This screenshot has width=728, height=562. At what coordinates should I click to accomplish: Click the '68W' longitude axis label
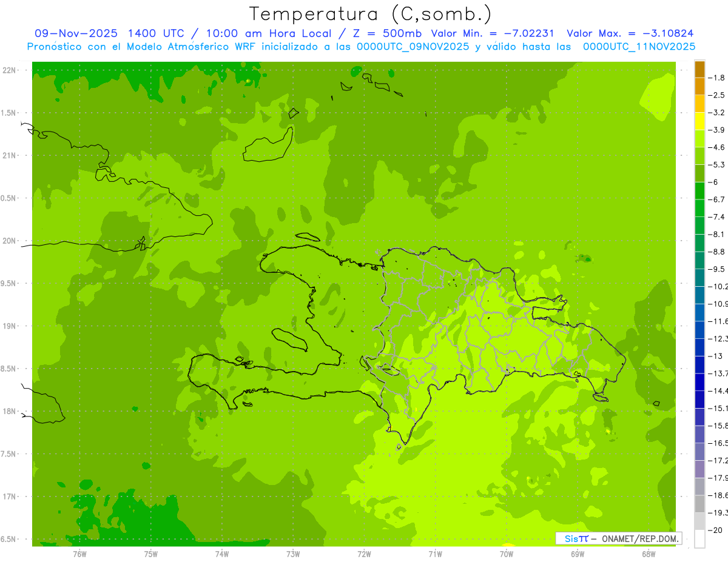[x=649, y=554]
